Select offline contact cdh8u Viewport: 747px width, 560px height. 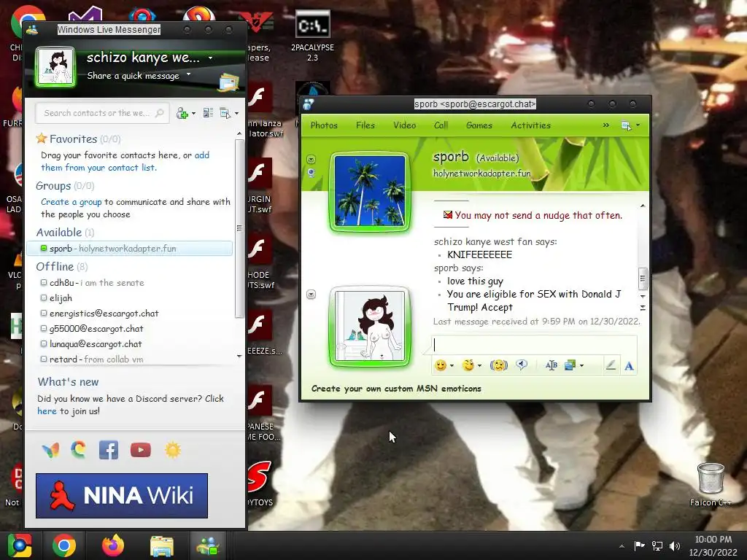93,283
